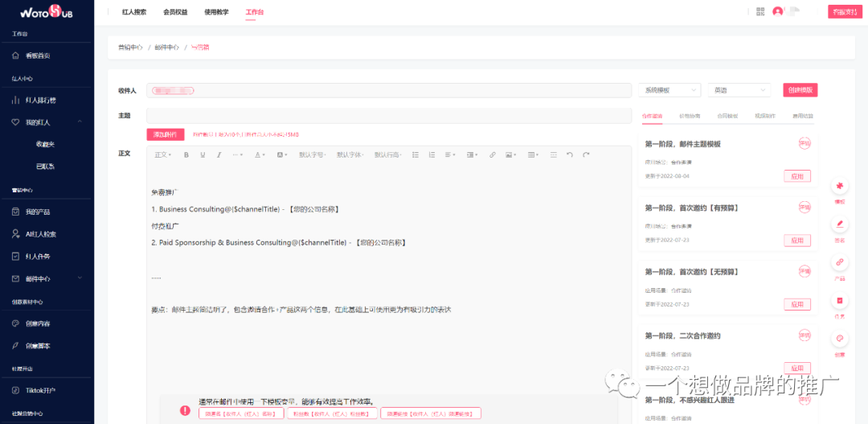The image size is (868, 424).
Task: Click the 创建模版 create template button
Action: [x=800, y=90]
